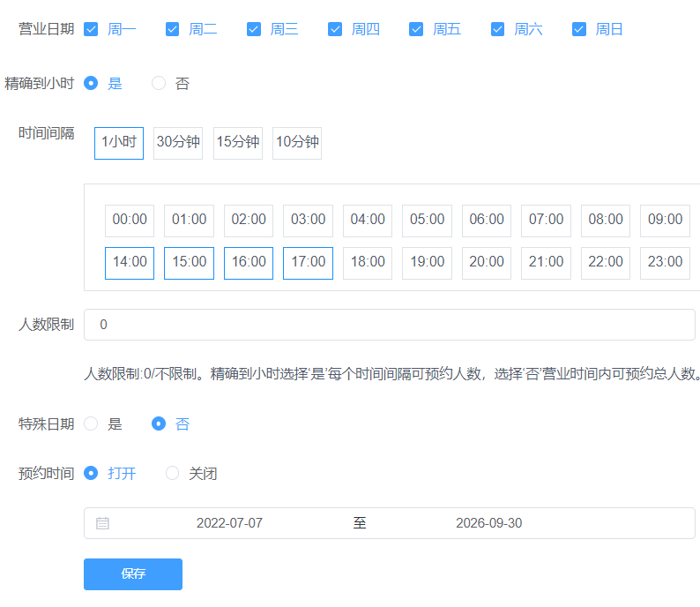Viewport: 700px width, 607px height.
Task: Select the 00:00 time slot
Action: 130,221
